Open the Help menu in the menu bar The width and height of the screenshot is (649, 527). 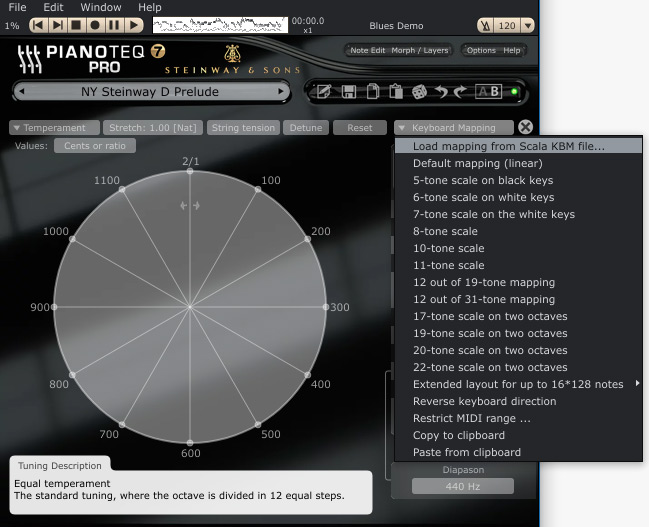pyautogui.click(x=150, y=7)
